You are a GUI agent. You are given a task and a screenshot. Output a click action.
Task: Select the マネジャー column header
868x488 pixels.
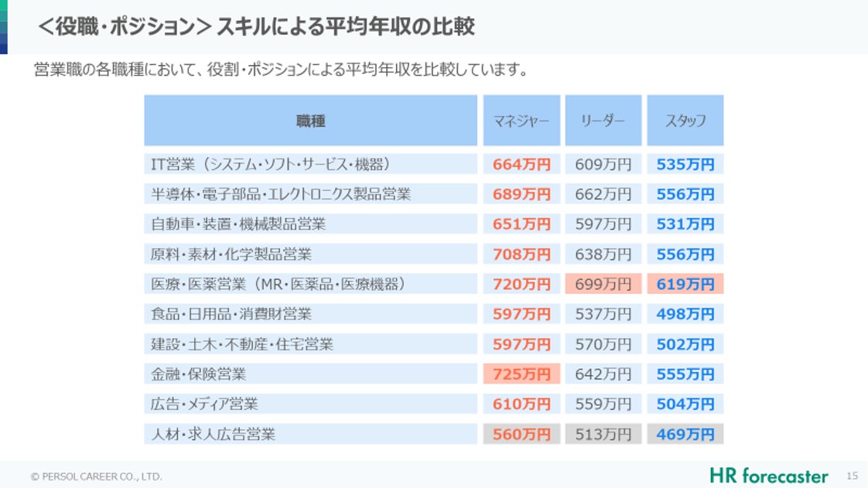pos(521,121)
